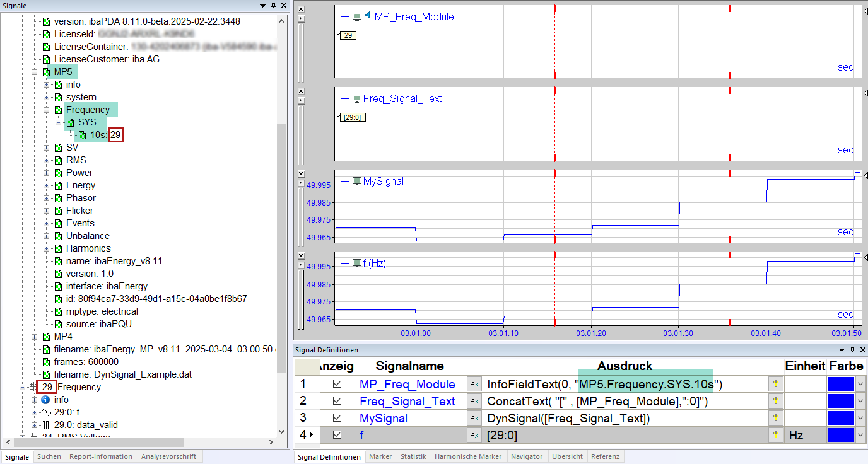Click the yellow help icon in Freq_Signal_Text row
This screenshot has height=464, width=868.
click(x=775, y=401)
